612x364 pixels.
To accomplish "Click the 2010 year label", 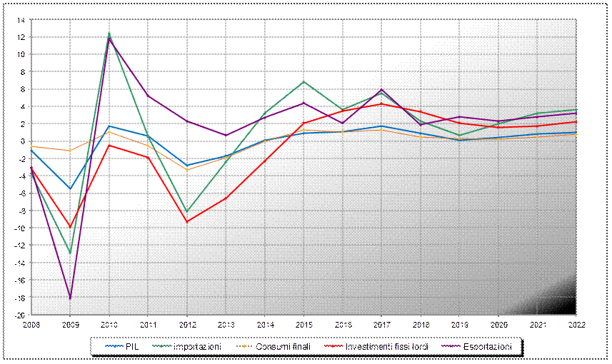I will tap(109, 325).
